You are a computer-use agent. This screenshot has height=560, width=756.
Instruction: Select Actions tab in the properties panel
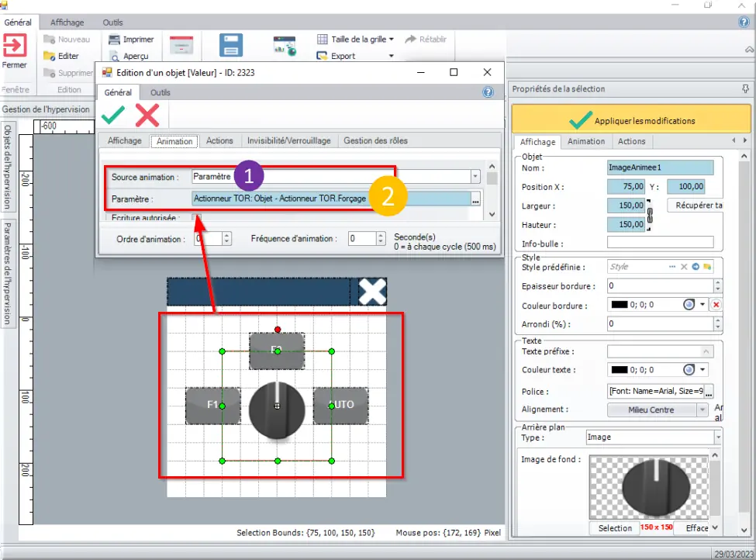pyautogui.click(x=632, y=141)
